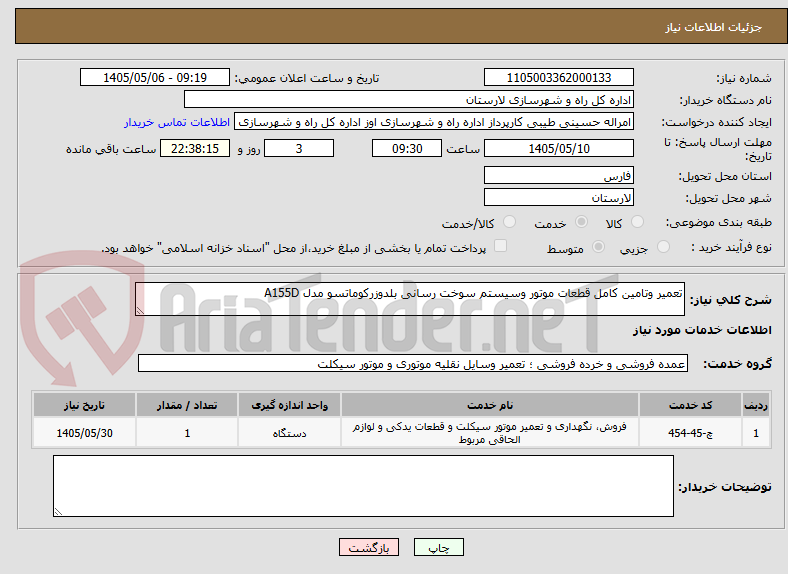788x574 pixels.
Task: Click the استان محل تحویل label
Action: click(x=725, y=176)
